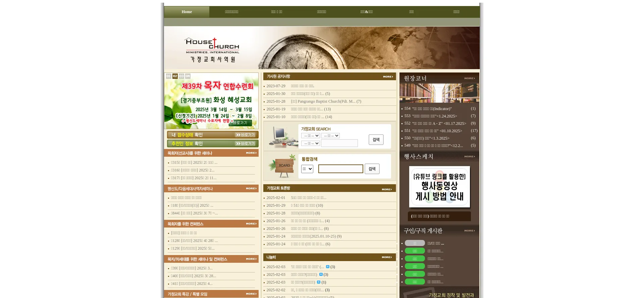The image size is (644, 298).
Task: Show banner slide 02
Action: [x=175, y=76]
